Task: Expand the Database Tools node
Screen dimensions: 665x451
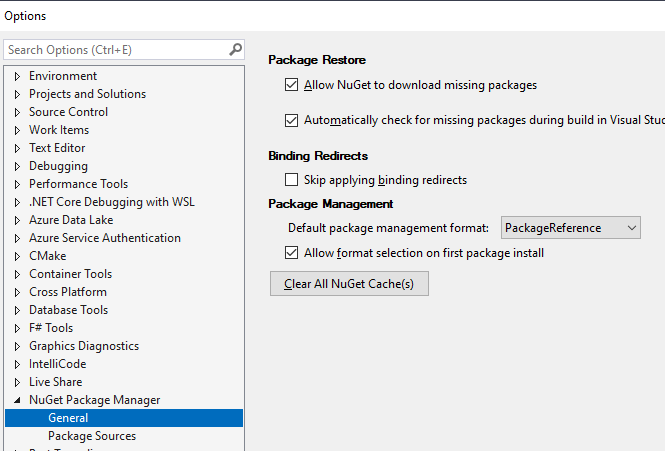Action: point(17,310)
